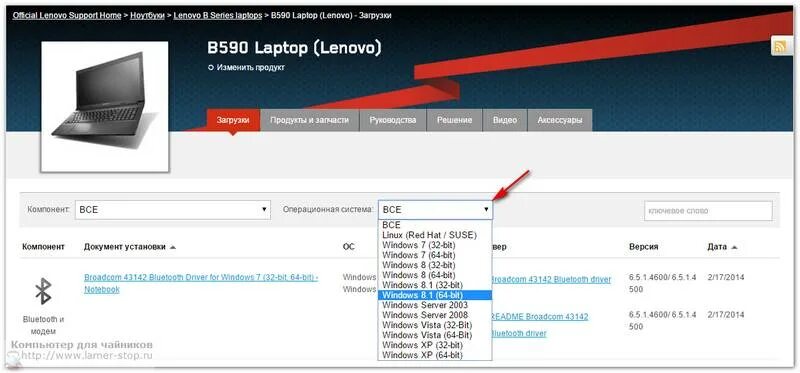This screenshot has width=800, height=373.
Task: Select Windows 8 (32-bit) option
Action: point(435,265)
